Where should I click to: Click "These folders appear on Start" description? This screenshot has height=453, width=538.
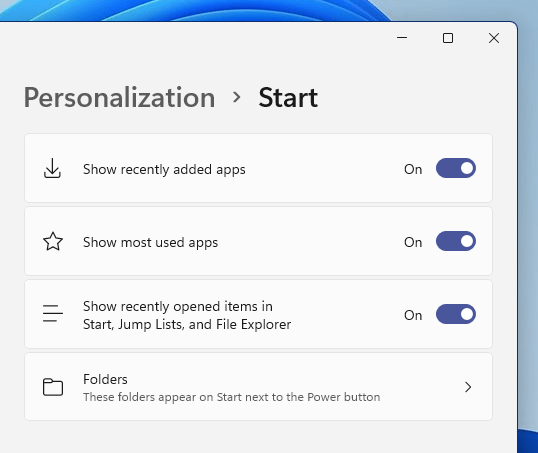232,397
